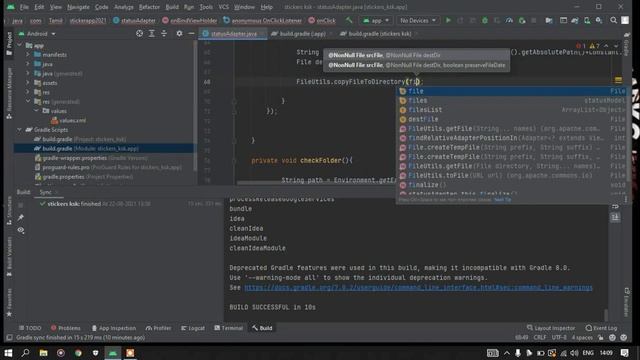Open the Tools menu
640x360 pixels.
tap(206, 7)
